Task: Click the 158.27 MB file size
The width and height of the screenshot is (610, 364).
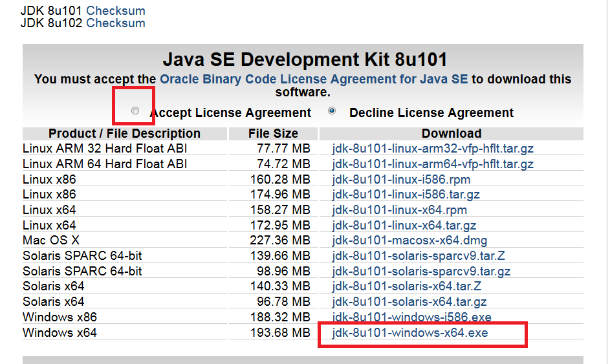Action: coord(280,209)
